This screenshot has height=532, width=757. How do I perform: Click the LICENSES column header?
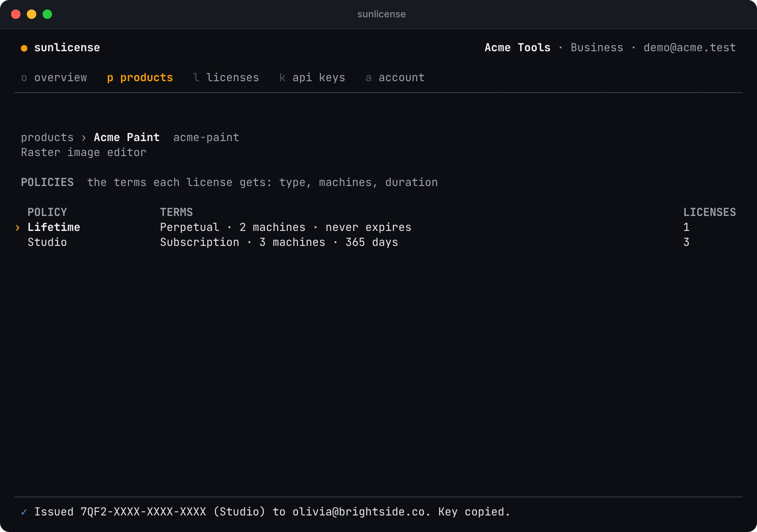[x=709, y=212]
